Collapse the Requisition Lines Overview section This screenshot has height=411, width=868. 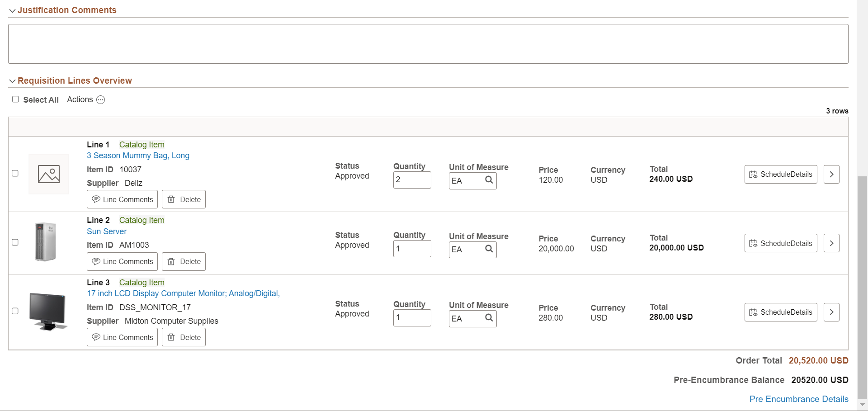click(12, 81)
